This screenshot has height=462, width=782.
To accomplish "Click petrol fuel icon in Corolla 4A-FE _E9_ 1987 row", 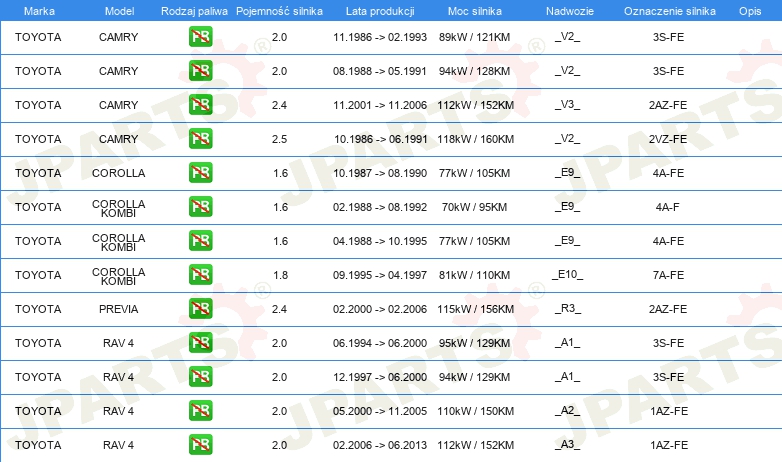I will 200,173.
